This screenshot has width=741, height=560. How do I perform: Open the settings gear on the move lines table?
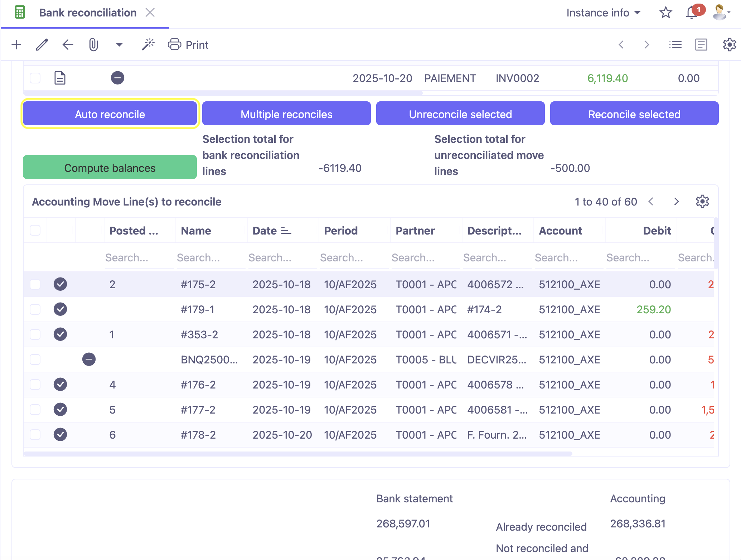pyautogui.click(x=702, y=201)
